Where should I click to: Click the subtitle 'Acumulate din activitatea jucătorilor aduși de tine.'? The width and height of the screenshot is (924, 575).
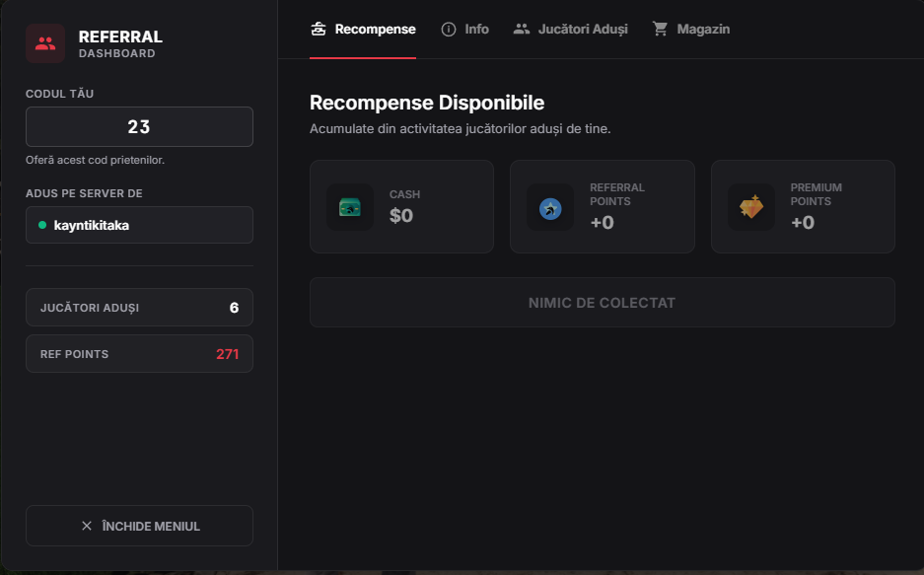click(461, 129)
